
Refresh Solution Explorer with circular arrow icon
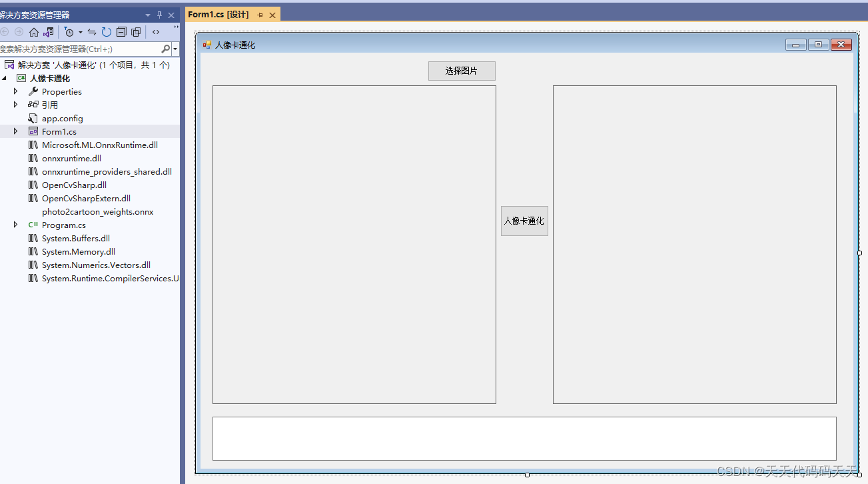pyautogui.click(x=107, y=32)
